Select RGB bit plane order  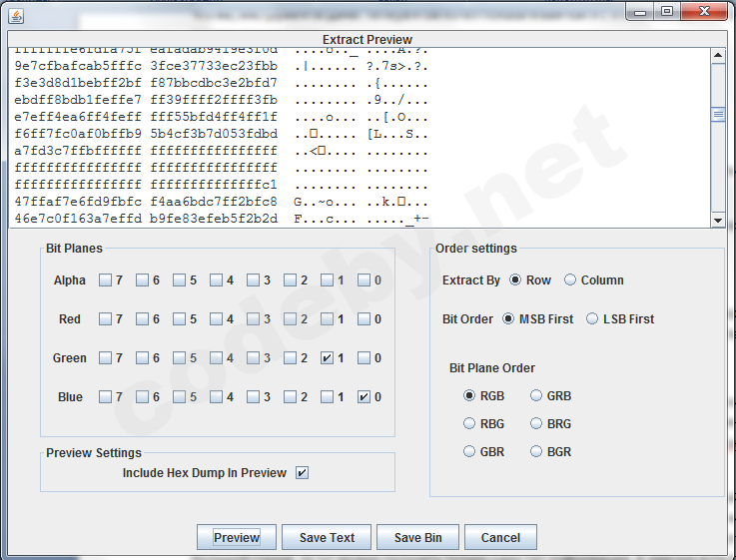pos(469,396)
